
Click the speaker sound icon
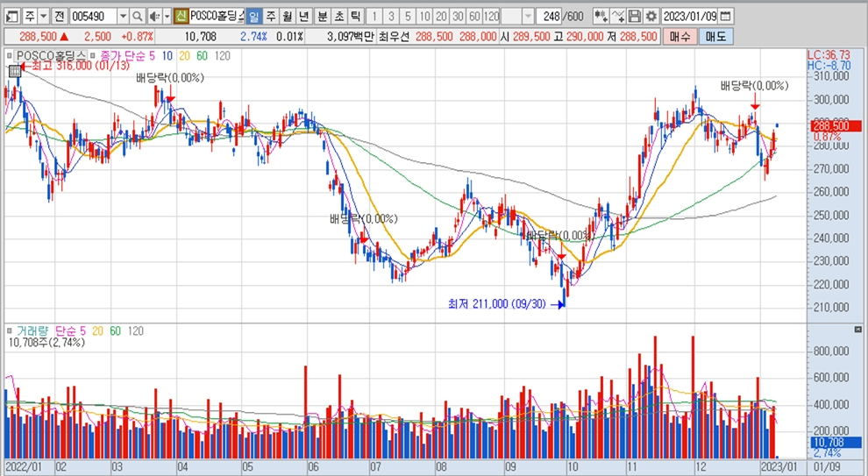pyautogui.click(x=153, y=17)
